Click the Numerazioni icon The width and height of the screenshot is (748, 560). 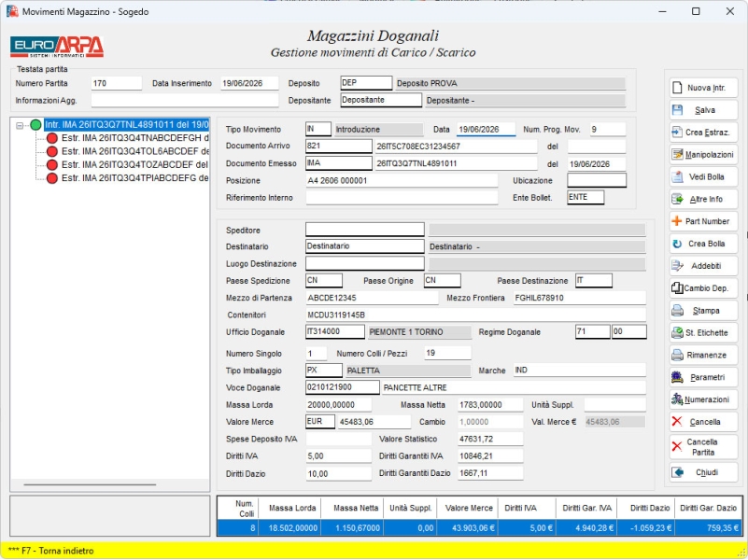[677, 399]
